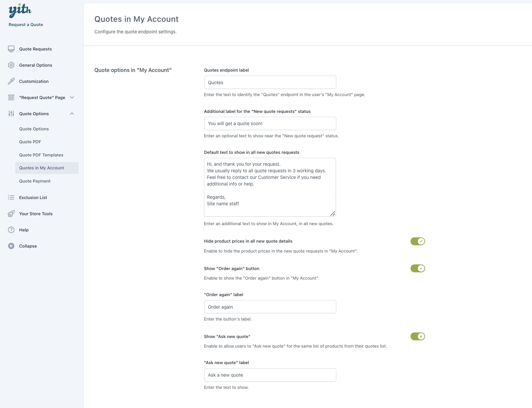Open the Quote Payment submenu item

point(35,181)
